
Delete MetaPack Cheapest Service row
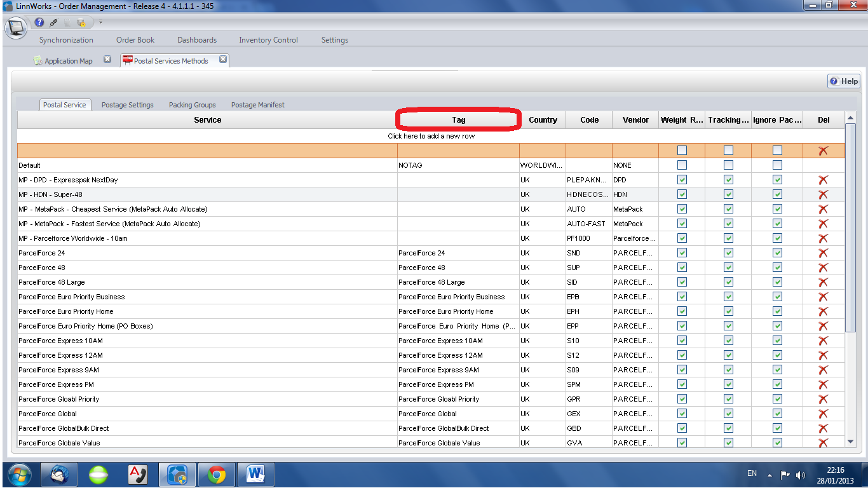pyautogui.click(x=824, y=209)
